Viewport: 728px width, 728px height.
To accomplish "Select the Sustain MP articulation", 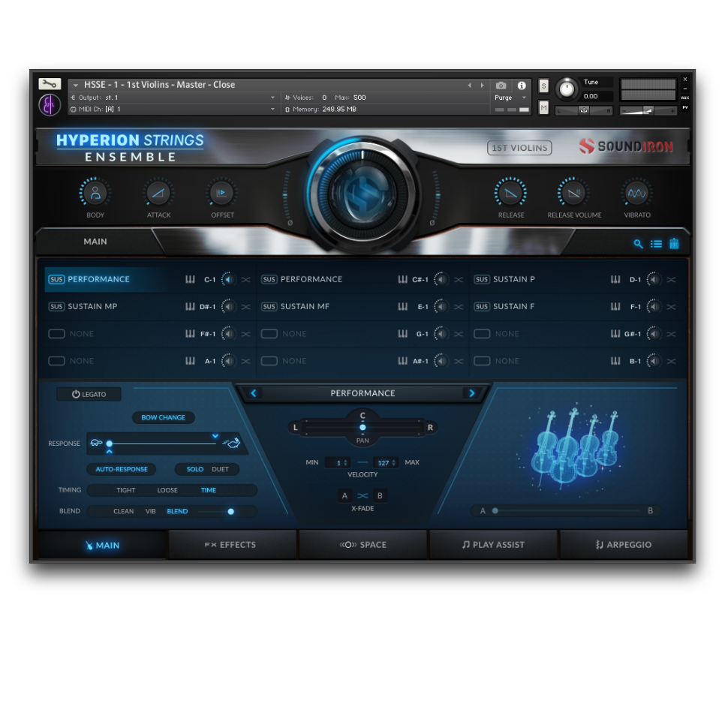I will [x=92, y=306].
